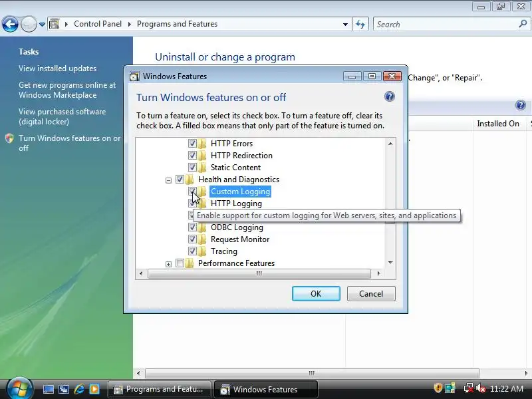Select the ODBC Logging folder icon

point(202,227)
